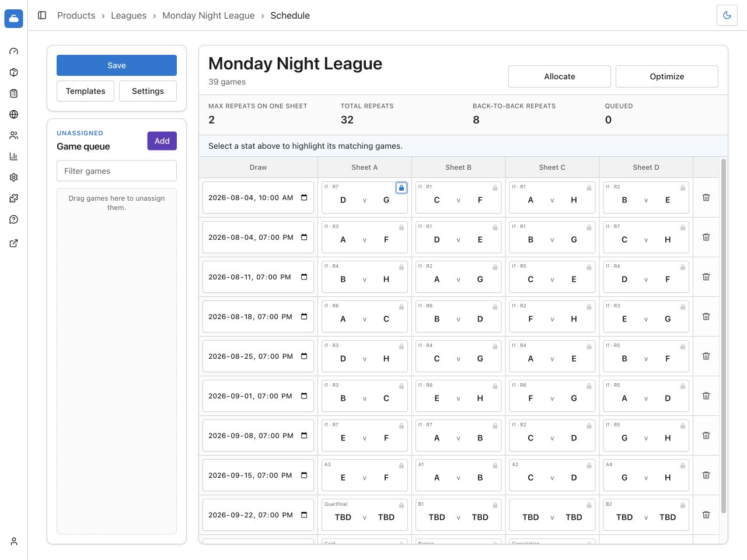Delete the 2026-09-22 draw row

[706, 515]
